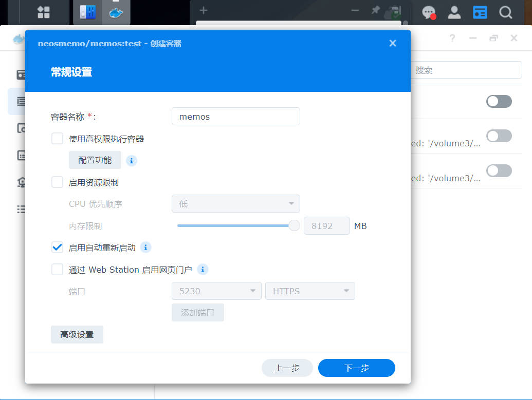Enable 使用高权限执行容器 checkbox
Screen dimensions: 532x400
(57, 138)
